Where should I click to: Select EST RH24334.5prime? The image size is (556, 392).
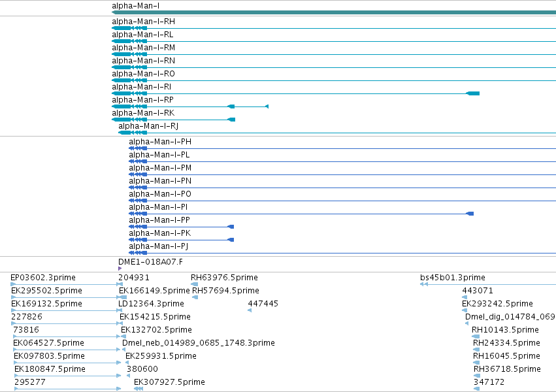(507, 343)
